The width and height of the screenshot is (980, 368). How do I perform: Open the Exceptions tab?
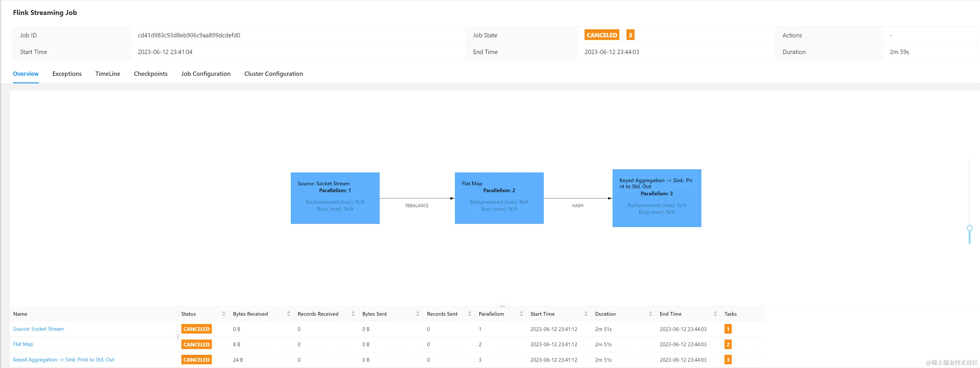[67, 74]
